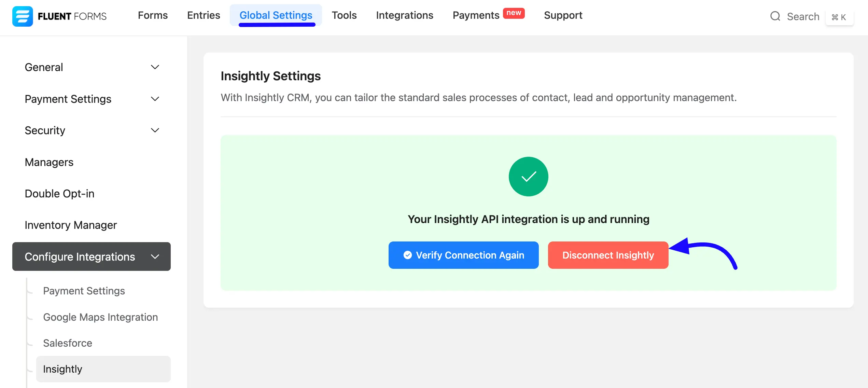
Task: Open Managers in sidebar
Action: pos(49,162)
